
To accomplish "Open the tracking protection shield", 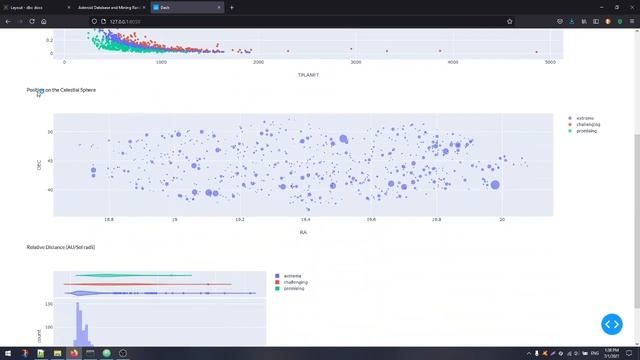I will pos(94,21).
